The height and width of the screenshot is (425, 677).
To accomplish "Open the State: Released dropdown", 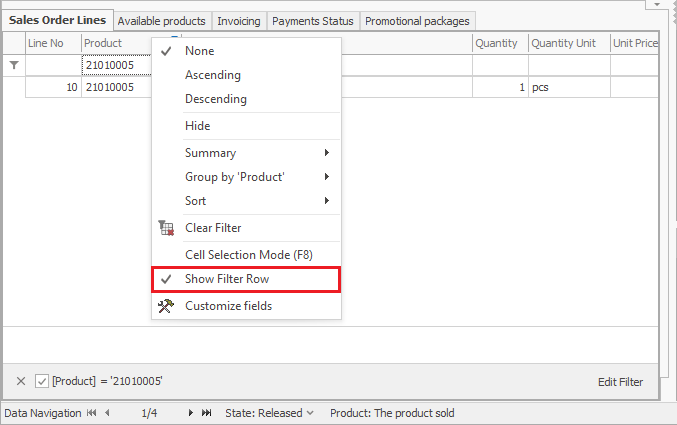I will (x=269, y=413).
